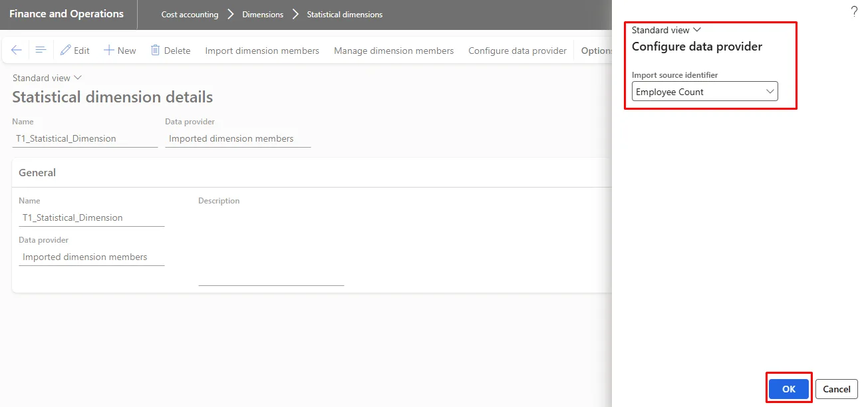Screen dimensions: 868x407
Task: Click Data provider field in General section
Action: [x=92, y=257]
